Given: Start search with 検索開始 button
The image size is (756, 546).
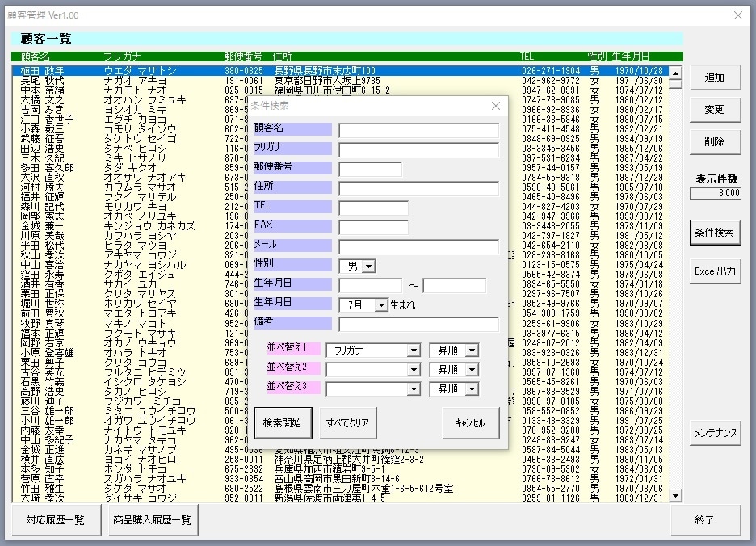Looking at the screenshot, I should (283, 423).
